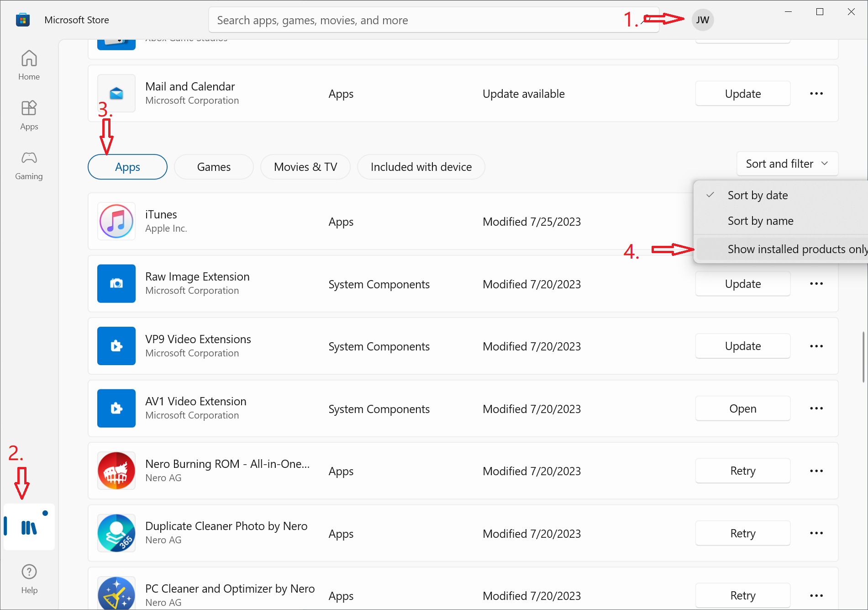Click the Mail and Calendar app icon
The width and height of the screenshot is (868, 610).
click(x=116, y=94)
